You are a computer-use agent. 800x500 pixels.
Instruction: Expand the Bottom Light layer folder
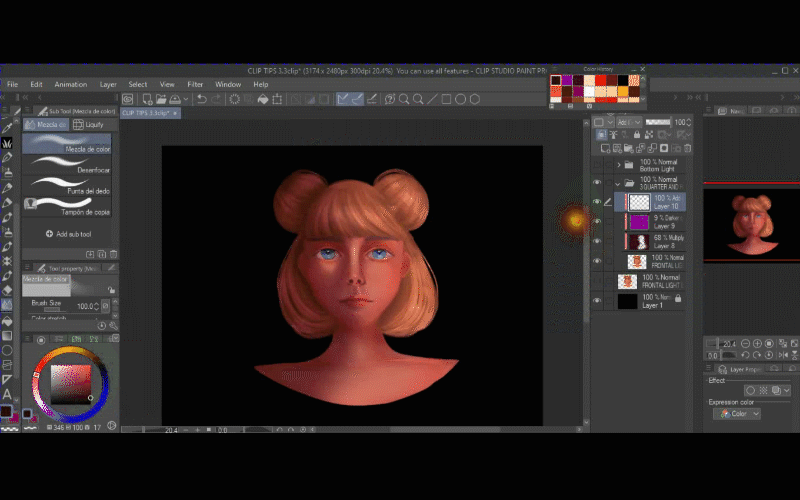click(x=619, y=164)
